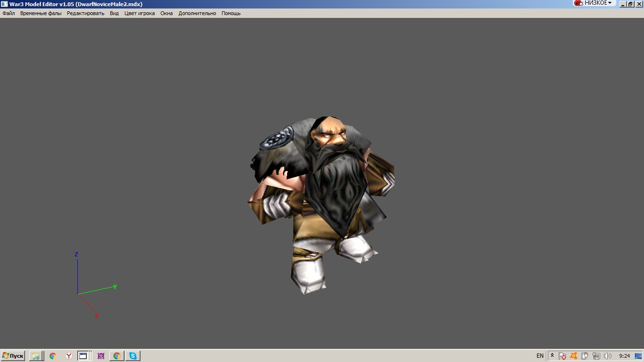This screenshot has height=362, width=644.
Task: Click the clock showing 9:24
Action: click(x=625, y=356)
